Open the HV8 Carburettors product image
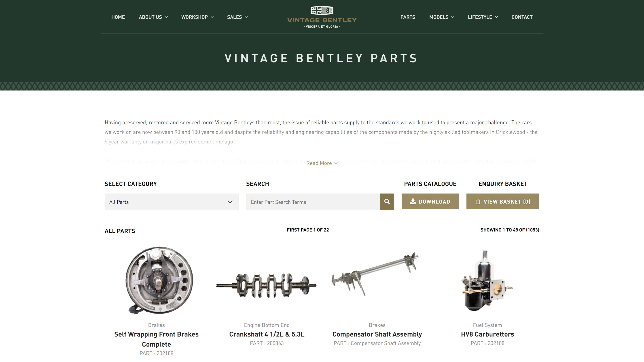 pyautogui.click(x=487, y=281)
